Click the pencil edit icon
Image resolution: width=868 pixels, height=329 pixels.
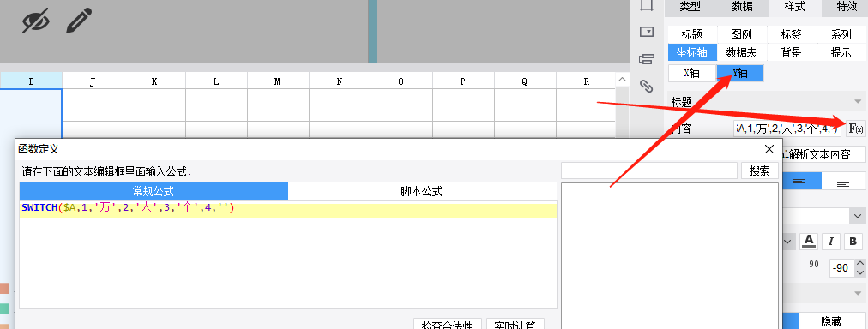tap(79, 21)
